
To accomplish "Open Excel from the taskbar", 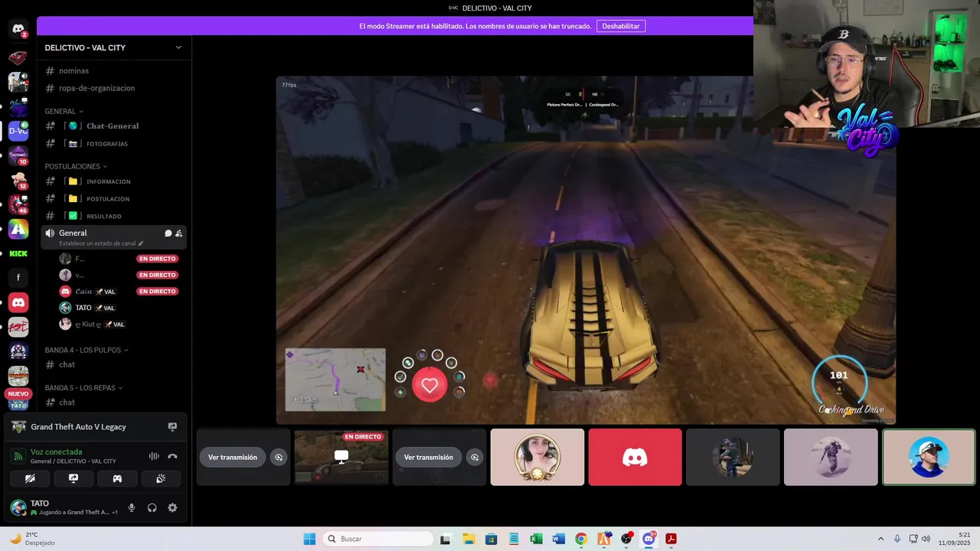I will [x=536, y=539].
